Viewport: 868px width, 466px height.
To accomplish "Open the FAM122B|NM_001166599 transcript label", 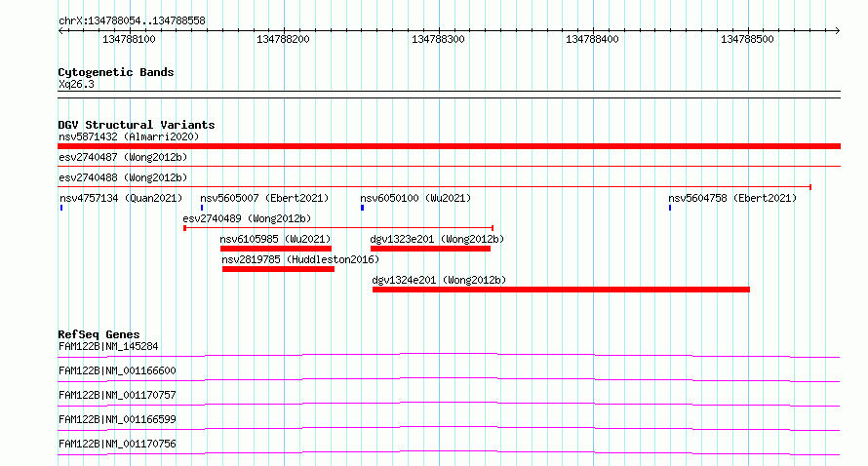I will tap(117, 419).
